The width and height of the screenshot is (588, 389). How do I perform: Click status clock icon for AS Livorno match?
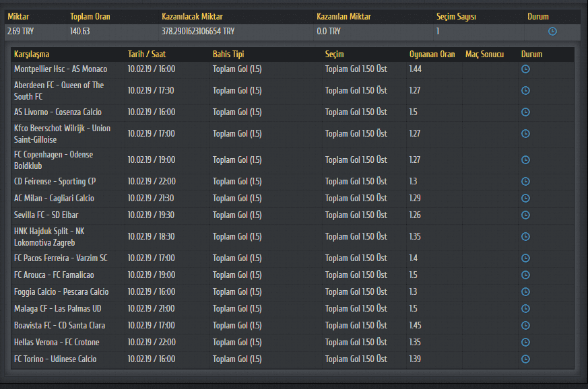point(526,112)
